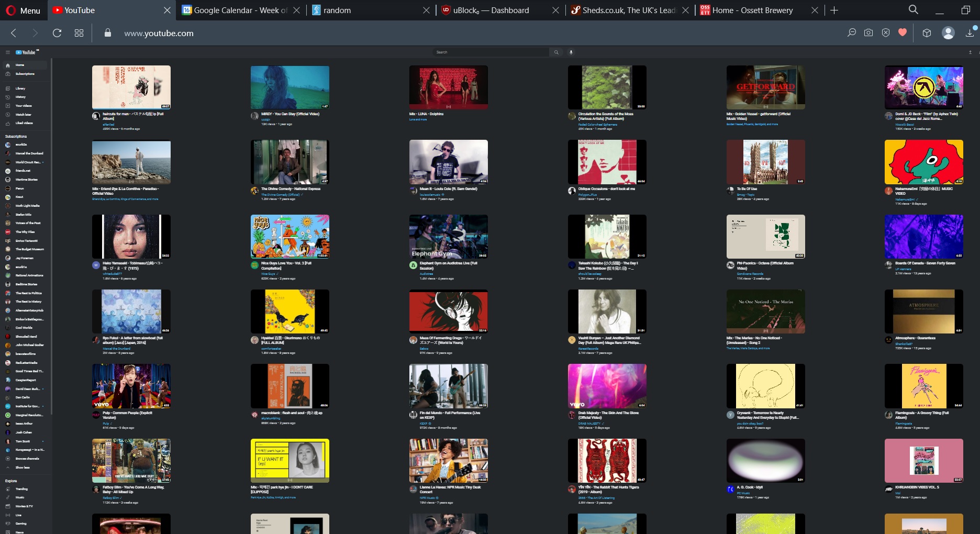
Task: Toggle the YouTube hamburger guide menu
Action: pos(8,52)
